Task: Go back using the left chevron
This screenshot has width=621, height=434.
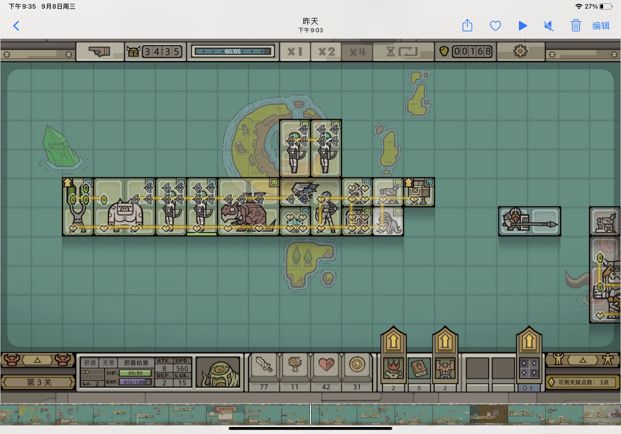Action: point(16,26)
